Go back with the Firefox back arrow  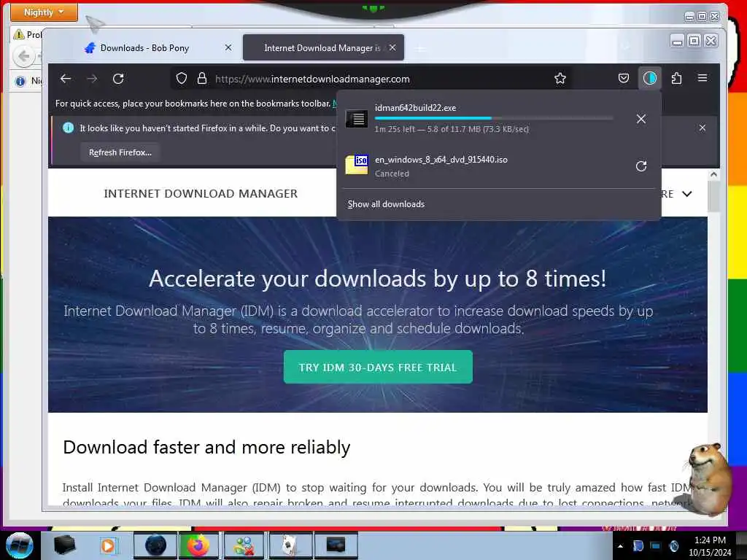tap(66, 79)
